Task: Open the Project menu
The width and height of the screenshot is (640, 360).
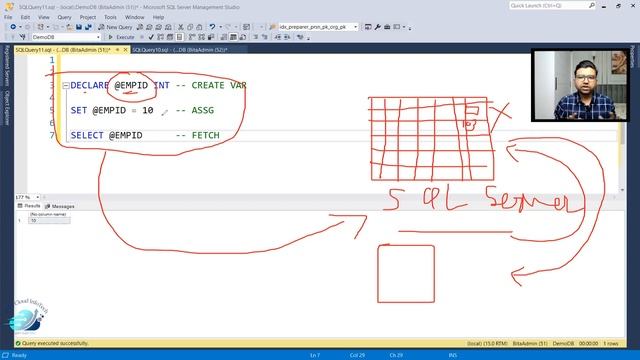Action: (x=88, y=17)
